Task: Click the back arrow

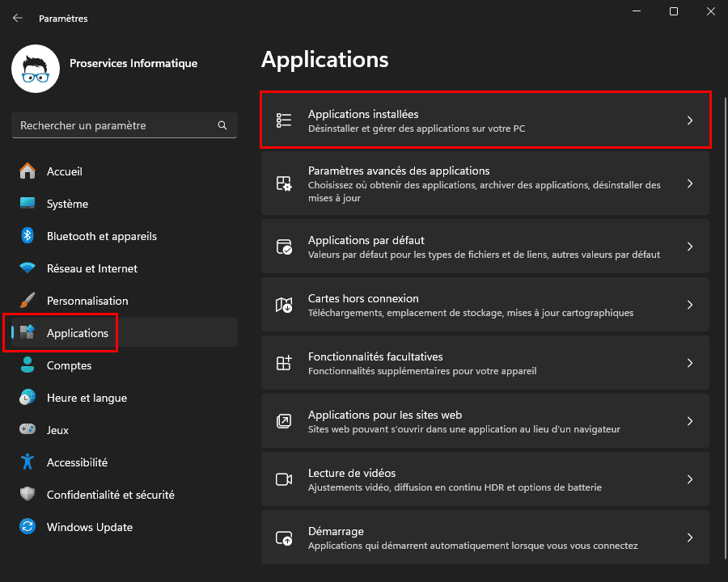Action: (17, 18)
